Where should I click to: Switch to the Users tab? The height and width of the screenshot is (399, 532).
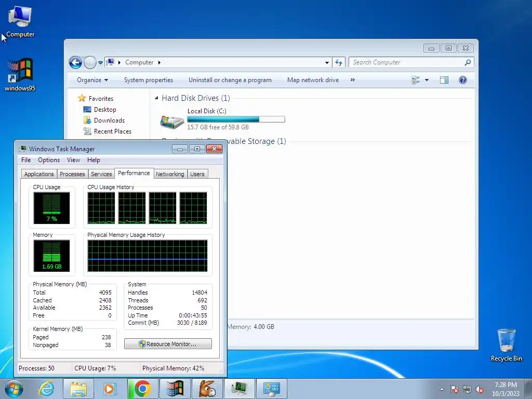click(x=197, y=174)
